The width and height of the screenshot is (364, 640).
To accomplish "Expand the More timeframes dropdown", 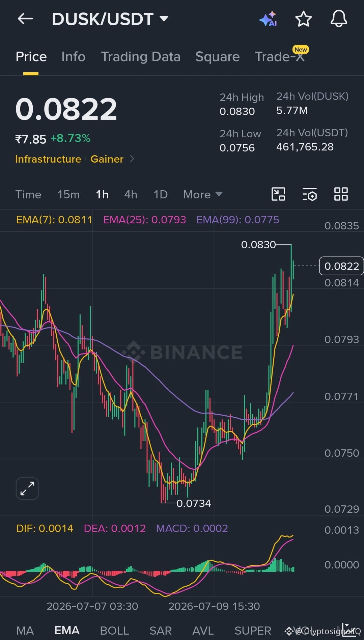I will 203,195.
